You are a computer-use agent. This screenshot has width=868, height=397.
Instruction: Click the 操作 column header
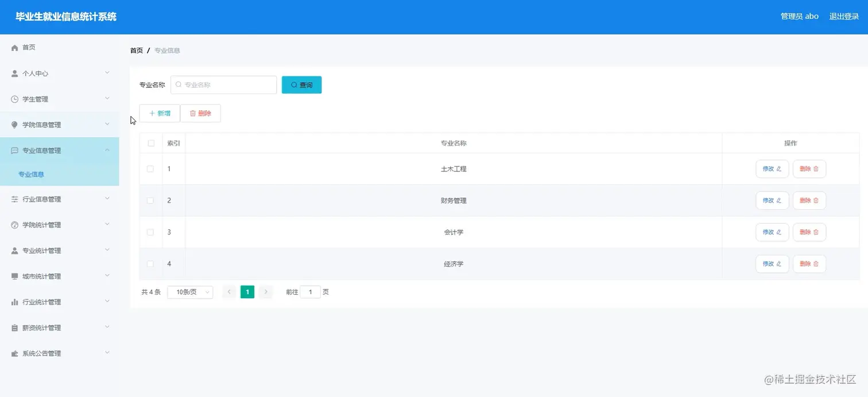(x=790, y=143)
